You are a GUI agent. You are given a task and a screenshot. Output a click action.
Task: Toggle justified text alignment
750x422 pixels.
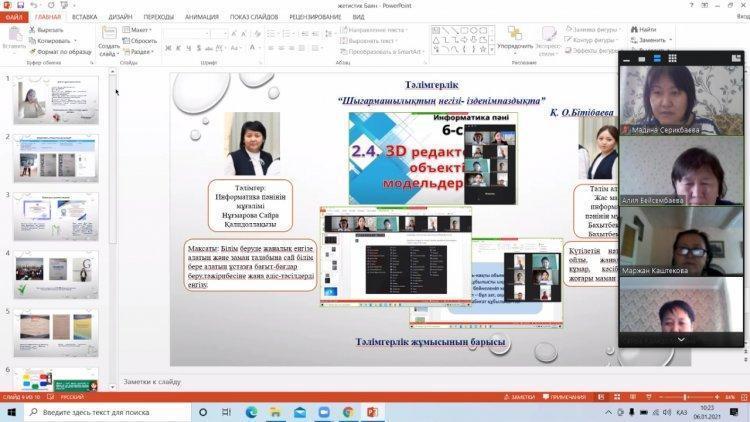tap(301, 48)
